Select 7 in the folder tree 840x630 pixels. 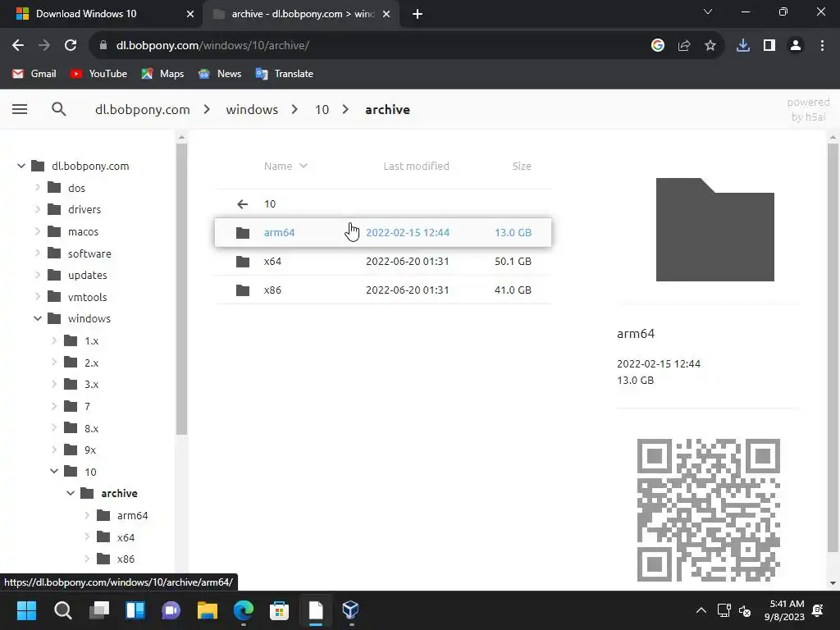[x=87, y=406]
